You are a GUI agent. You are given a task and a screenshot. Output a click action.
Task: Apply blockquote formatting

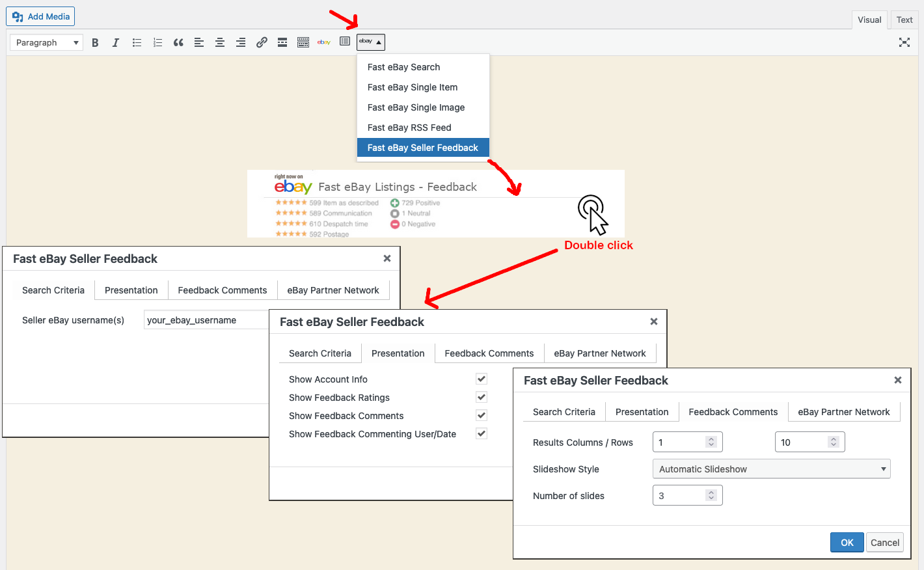(x=178, y=42)
